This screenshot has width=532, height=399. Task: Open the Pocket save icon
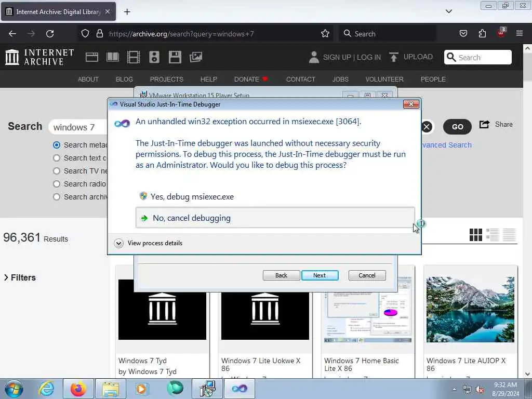[x=463, y=33]
